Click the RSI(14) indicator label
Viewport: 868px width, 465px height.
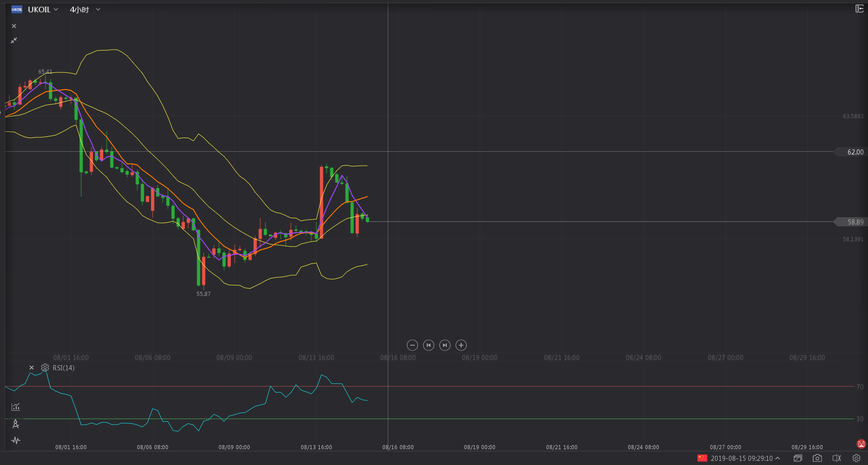[64, 368]
